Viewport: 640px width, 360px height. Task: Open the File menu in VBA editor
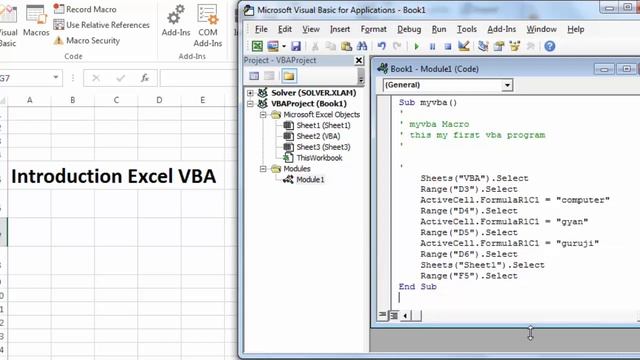coord(261,29)
